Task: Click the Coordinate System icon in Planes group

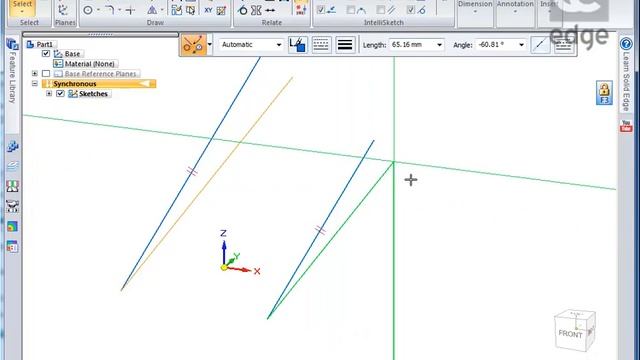Action: pyautogui.click(x=63, y=10)
